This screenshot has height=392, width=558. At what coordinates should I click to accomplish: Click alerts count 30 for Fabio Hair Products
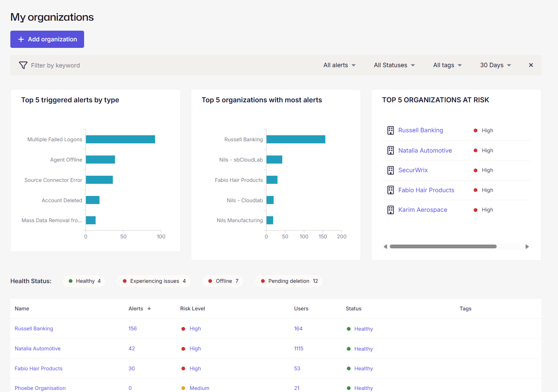click(132, 369)
